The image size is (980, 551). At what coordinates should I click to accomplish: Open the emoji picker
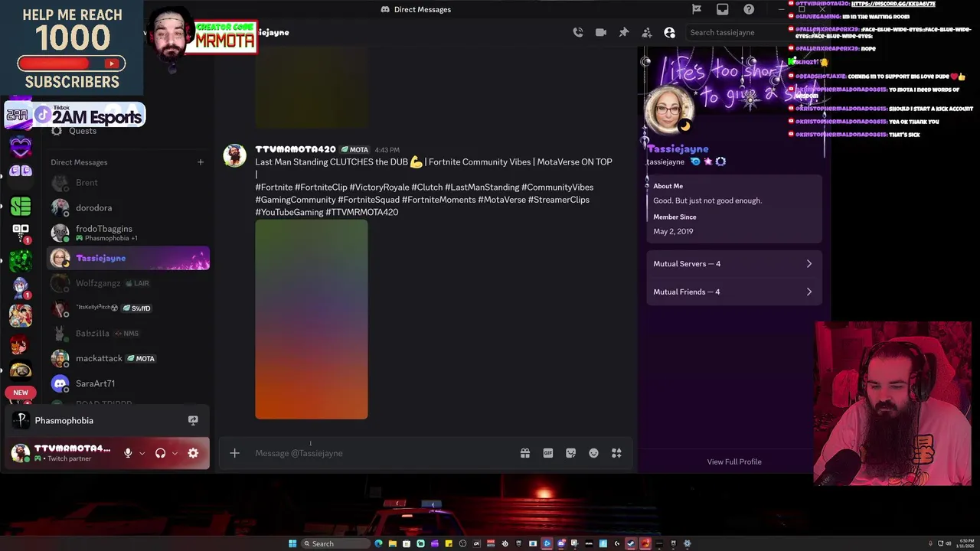[593, 453]
